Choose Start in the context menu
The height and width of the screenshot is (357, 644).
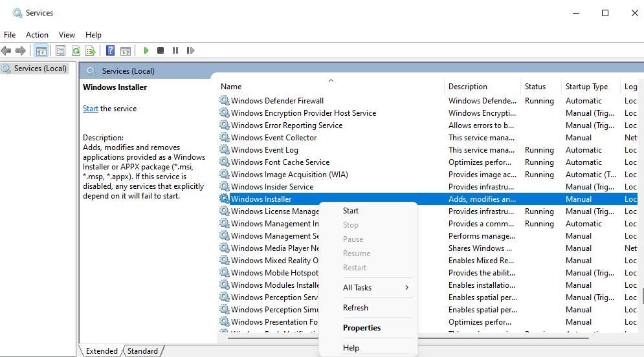351,211
